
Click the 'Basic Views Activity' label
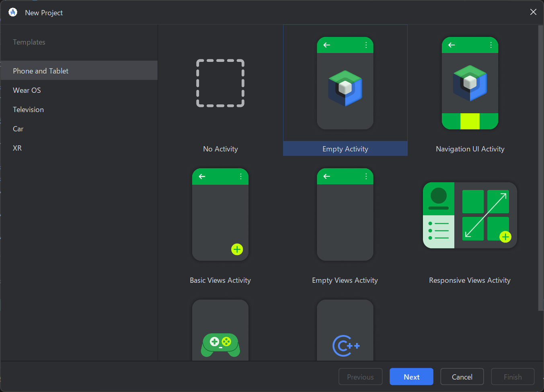pyautogui.click(x=220, y=280)
